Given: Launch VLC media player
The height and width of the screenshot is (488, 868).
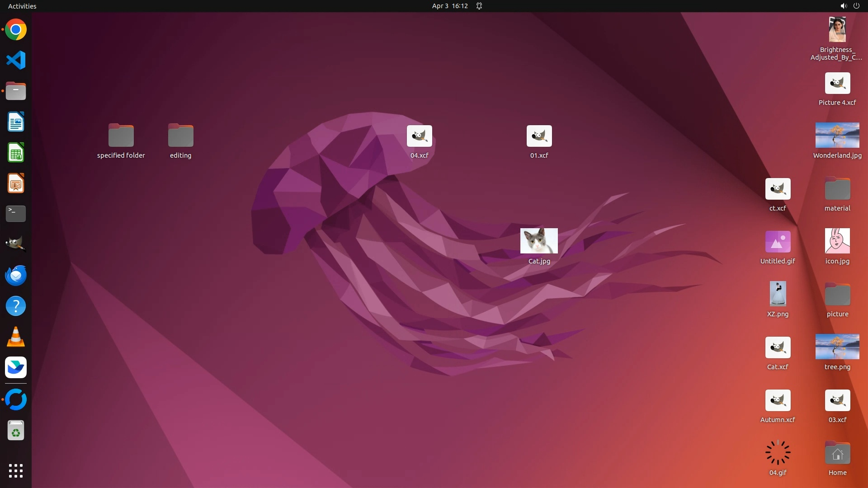Looking at the screenshot, I should 16,337.
